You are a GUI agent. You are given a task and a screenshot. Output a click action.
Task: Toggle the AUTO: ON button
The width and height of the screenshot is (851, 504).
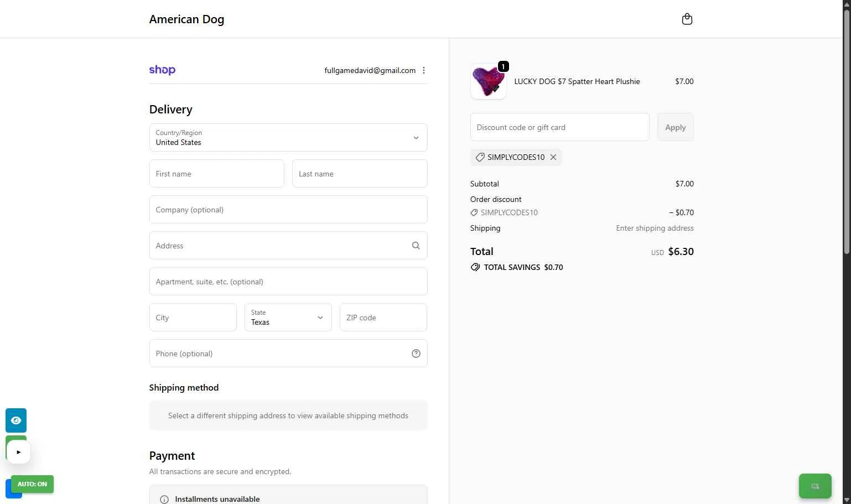pyautogui.click(x=32, y=484)
